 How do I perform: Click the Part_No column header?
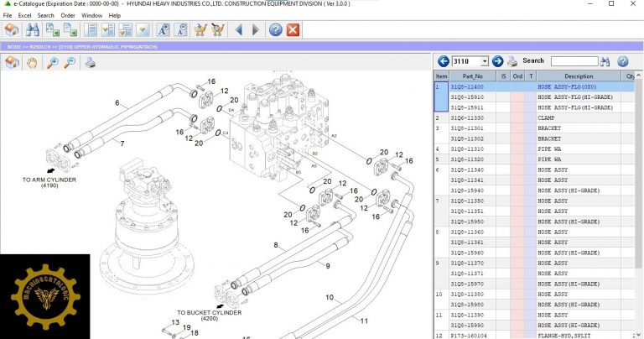coord(473,76)
